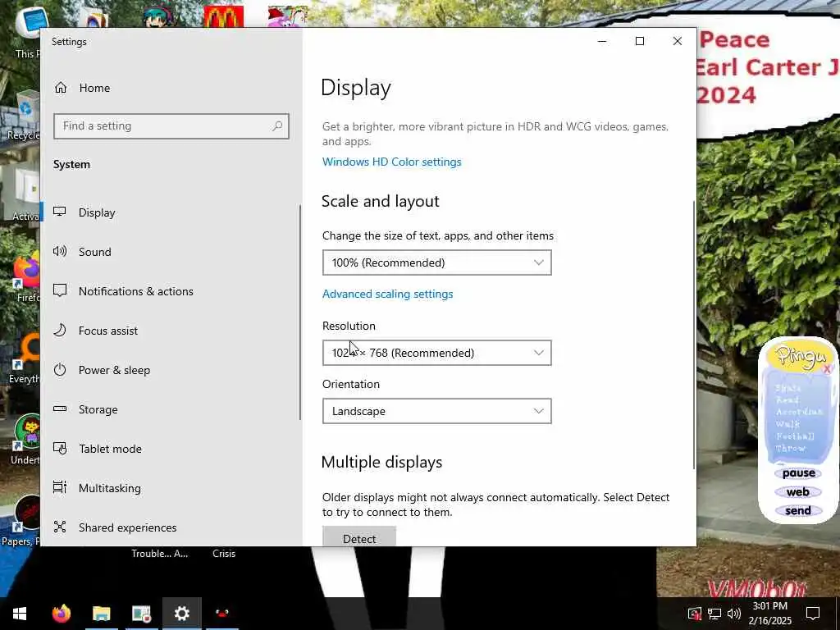Select the Shared experiences icon in sidebar
Screen dimensions: 840x630
pos(60,527)
